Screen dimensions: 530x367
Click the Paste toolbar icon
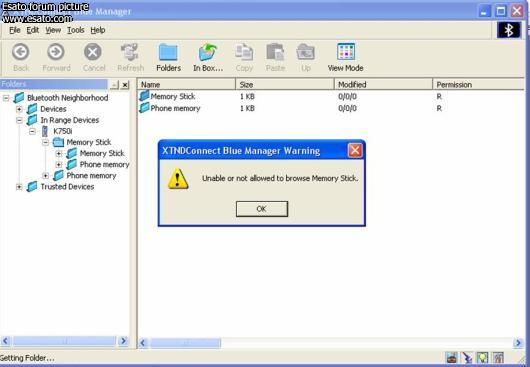coord(275,52)
